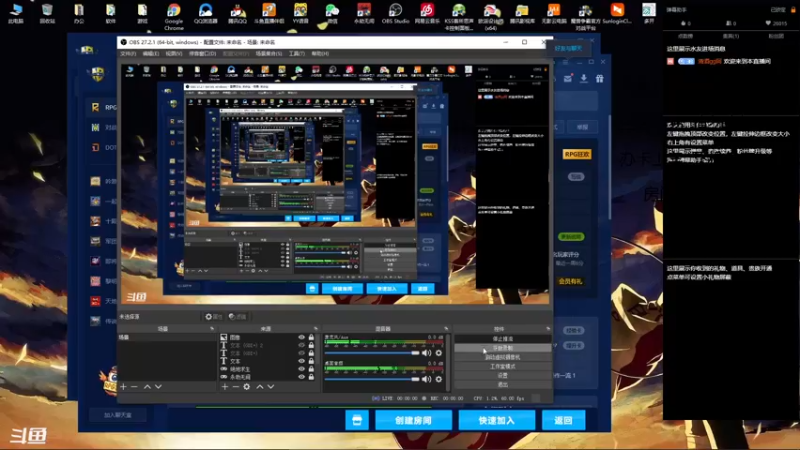
Task: Open 回收站 recycle bin desktop icon
Action: point(47,14)
